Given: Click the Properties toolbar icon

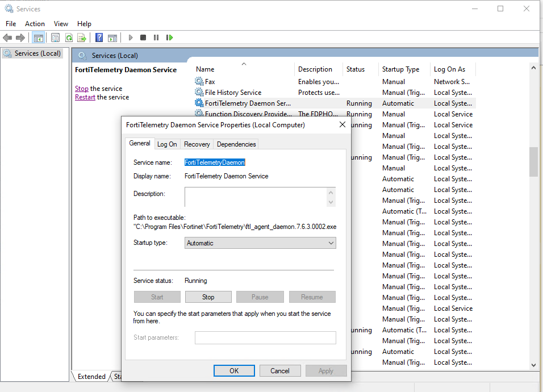Looking at the screenshot, I should pyautogui.click(x=55, y=38).
